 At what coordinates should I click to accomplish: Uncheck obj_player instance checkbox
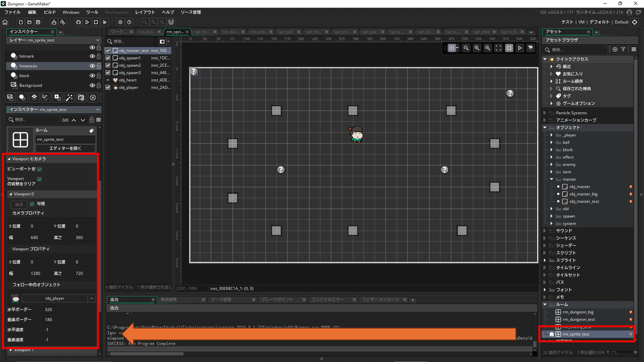[108, 87]
